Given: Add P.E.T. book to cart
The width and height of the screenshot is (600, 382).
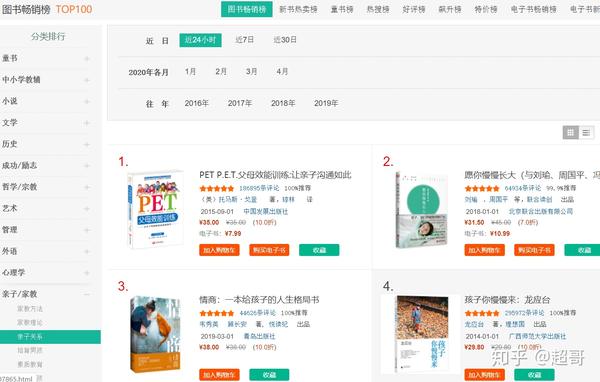Looking at the screenshot, I should [x=219, y=250].
